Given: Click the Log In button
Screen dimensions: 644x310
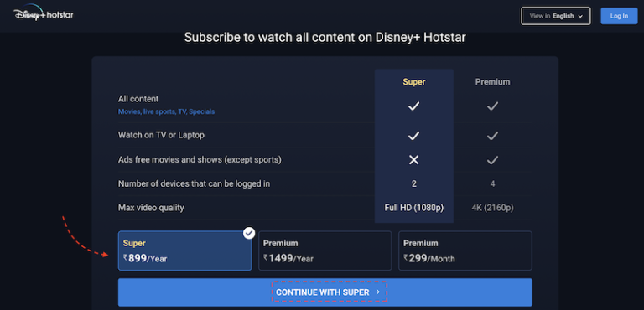Looking at the screenshot, I should [619, 16].
